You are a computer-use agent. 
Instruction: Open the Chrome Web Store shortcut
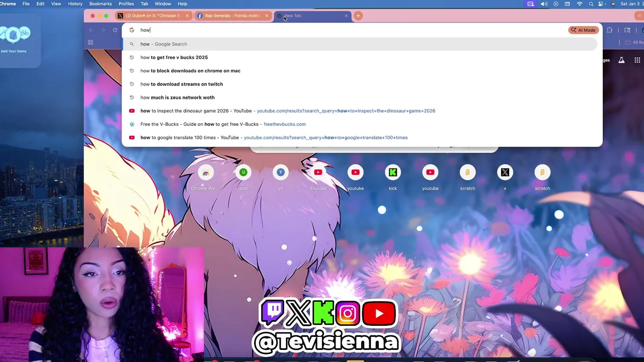click(205, 177)
